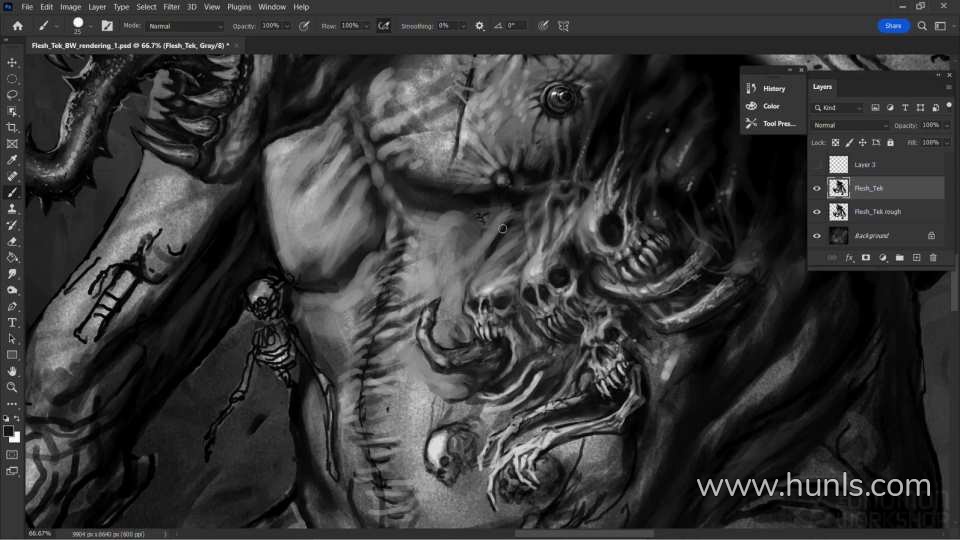The height and width of the screenshot is (540, 960).
Task: Toggle visibility of Background layer
Action: (817, 236)
